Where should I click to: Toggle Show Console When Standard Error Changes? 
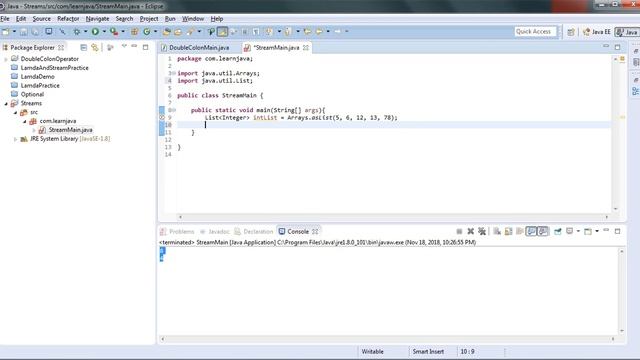(x=543, y=231)
